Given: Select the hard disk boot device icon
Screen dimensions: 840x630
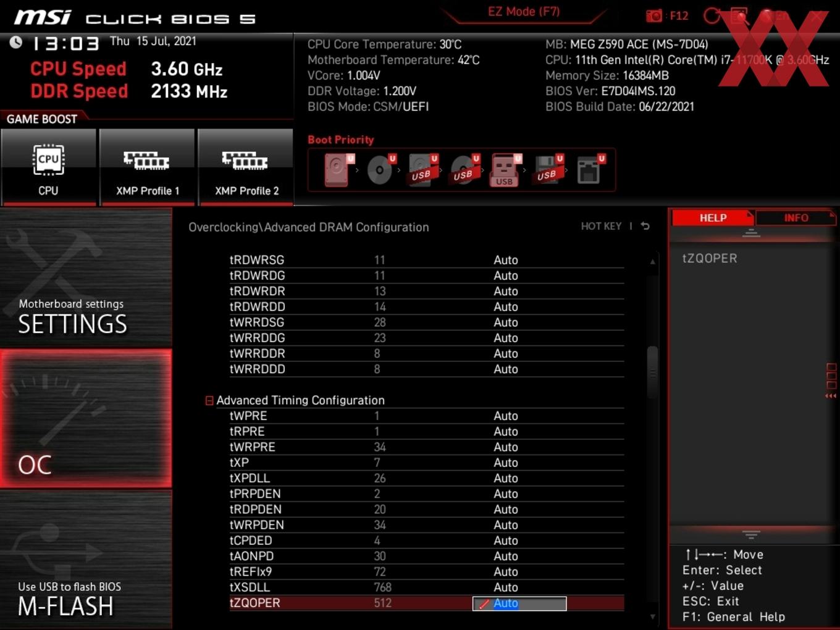Looking at the screenshot, I should click(x=338, y=170).
